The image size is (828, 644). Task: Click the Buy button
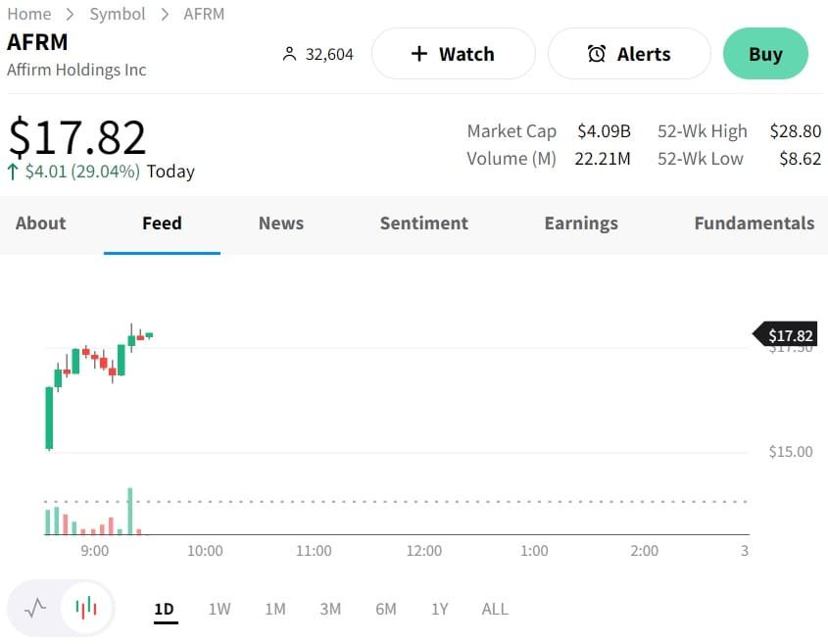click(765, 54)
